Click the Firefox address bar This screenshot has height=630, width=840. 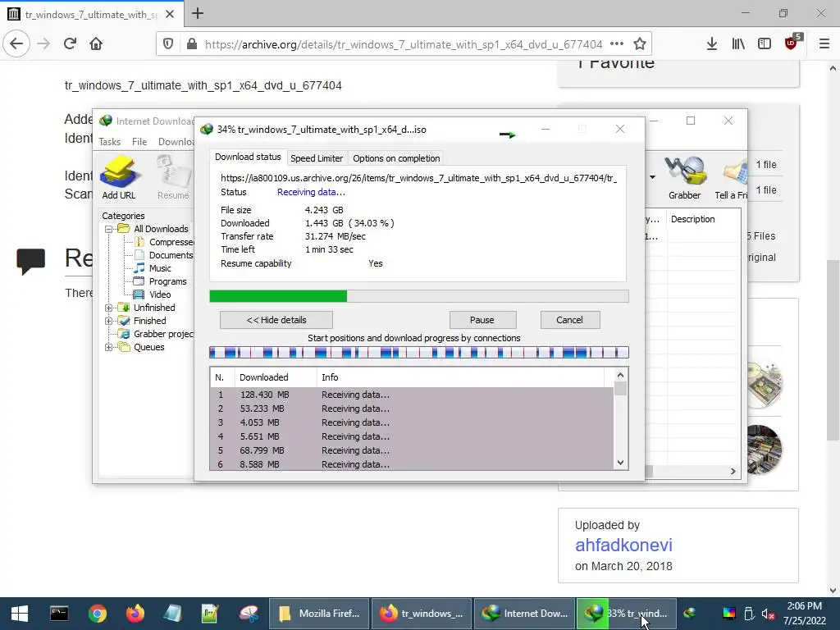403,44
